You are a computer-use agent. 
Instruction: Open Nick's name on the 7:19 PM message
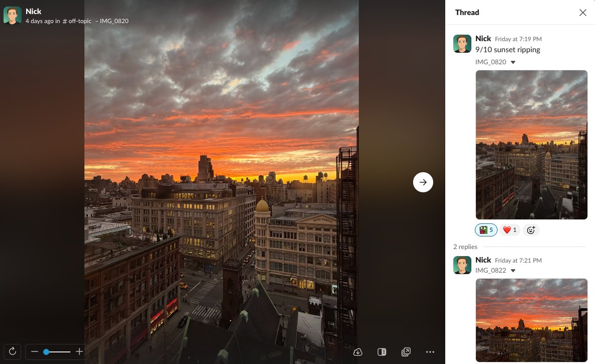(x=483, y=39)
